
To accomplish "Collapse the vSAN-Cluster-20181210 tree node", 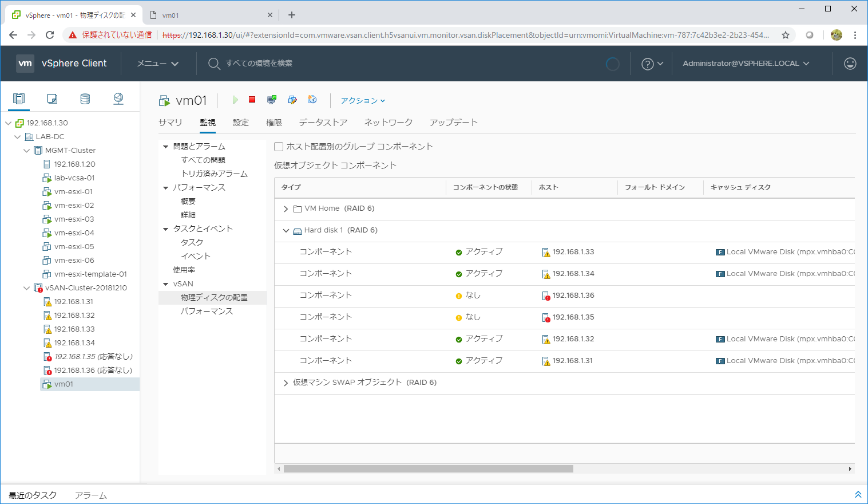I will pos(26,288).
